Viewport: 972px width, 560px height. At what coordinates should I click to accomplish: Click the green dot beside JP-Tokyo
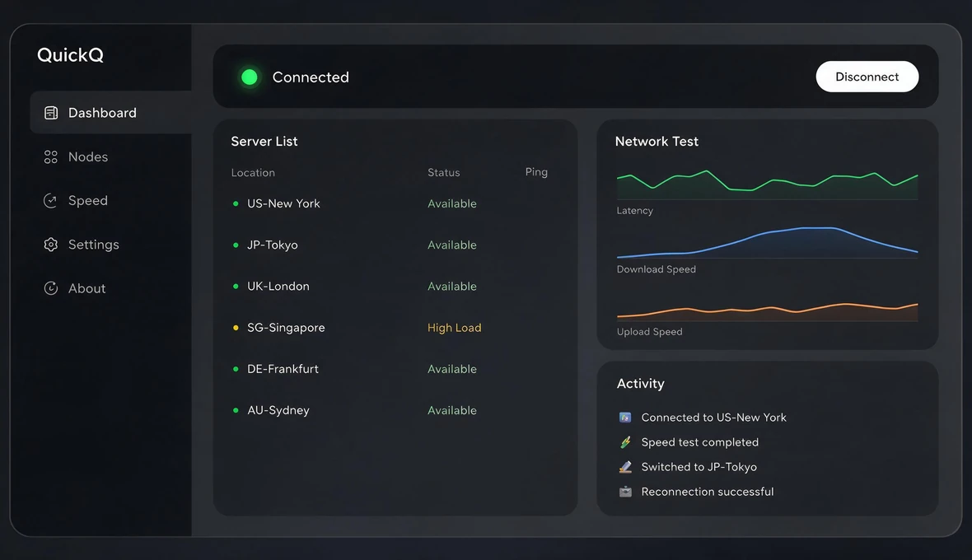coord(236,245)
